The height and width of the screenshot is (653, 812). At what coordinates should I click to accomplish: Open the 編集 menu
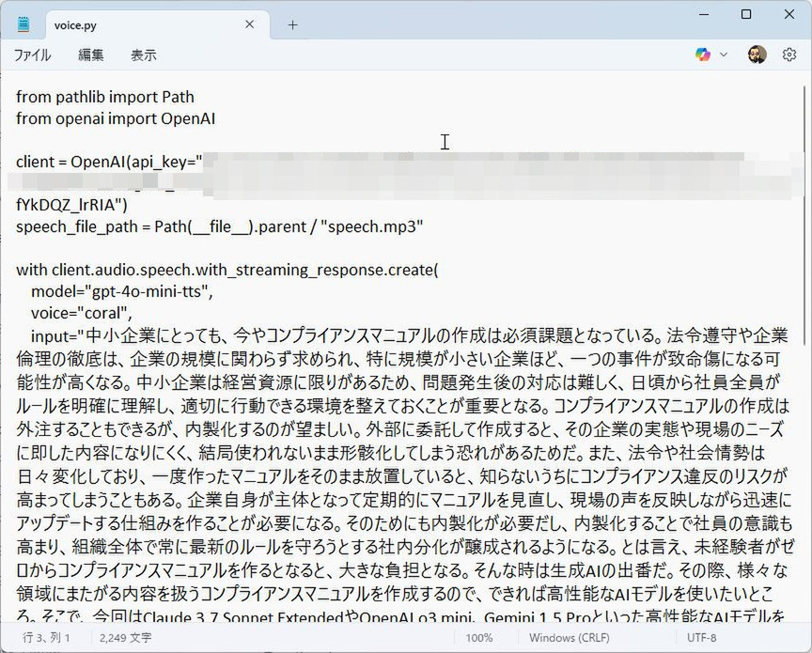(90, 54)
